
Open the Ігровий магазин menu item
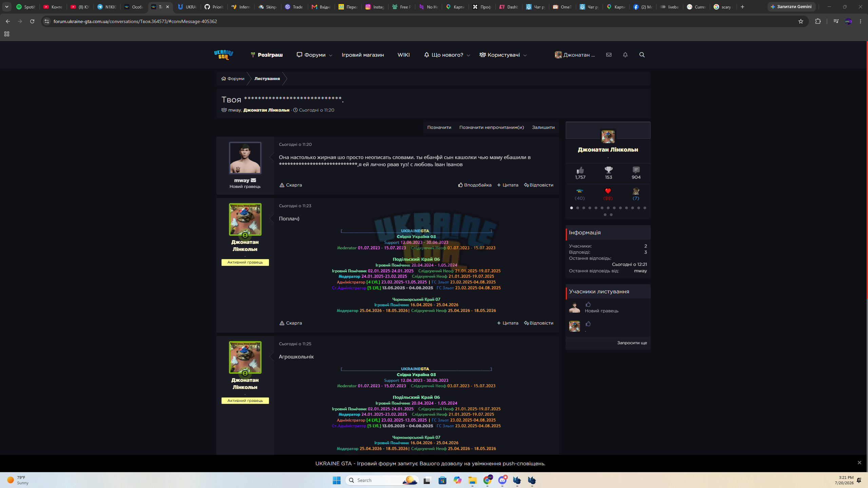(363, 55)
